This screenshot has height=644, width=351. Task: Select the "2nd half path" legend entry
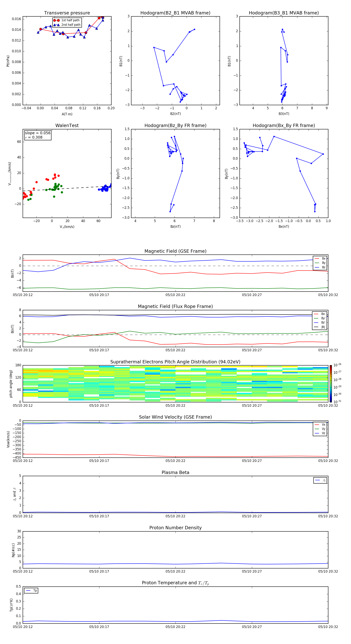point(67,25)
